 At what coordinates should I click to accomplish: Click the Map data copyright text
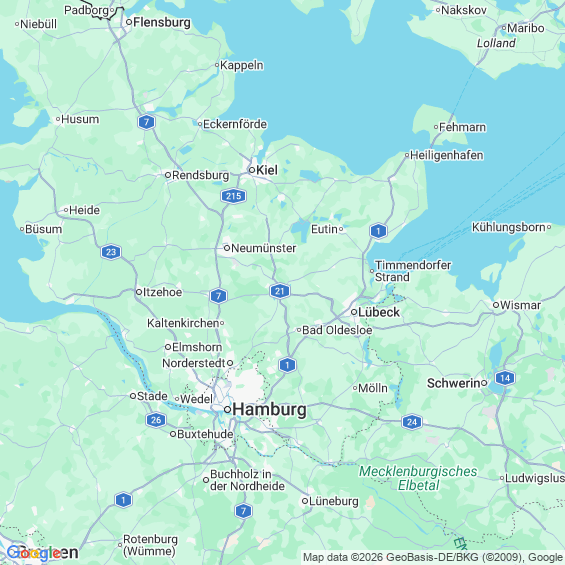tap(433, 557)
